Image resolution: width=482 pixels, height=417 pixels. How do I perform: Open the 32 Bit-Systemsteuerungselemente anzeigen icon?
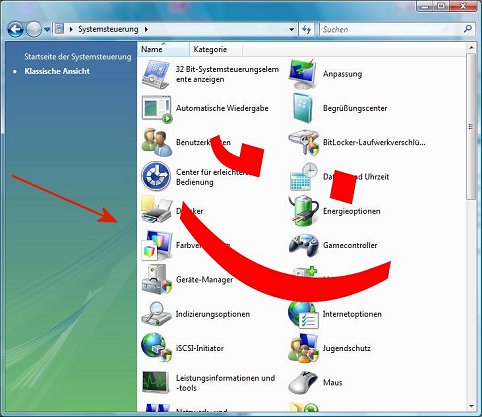[156, 74]
